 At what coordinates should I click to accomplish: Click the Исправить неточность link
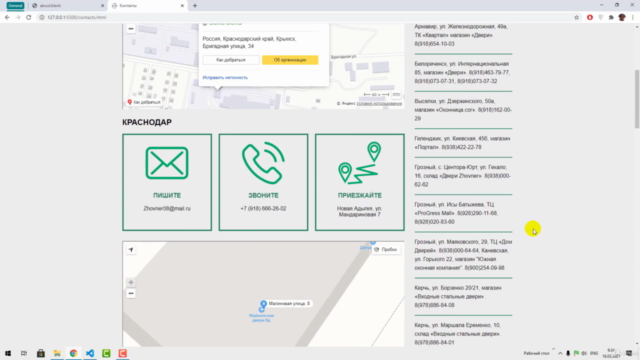coord(225,78)
